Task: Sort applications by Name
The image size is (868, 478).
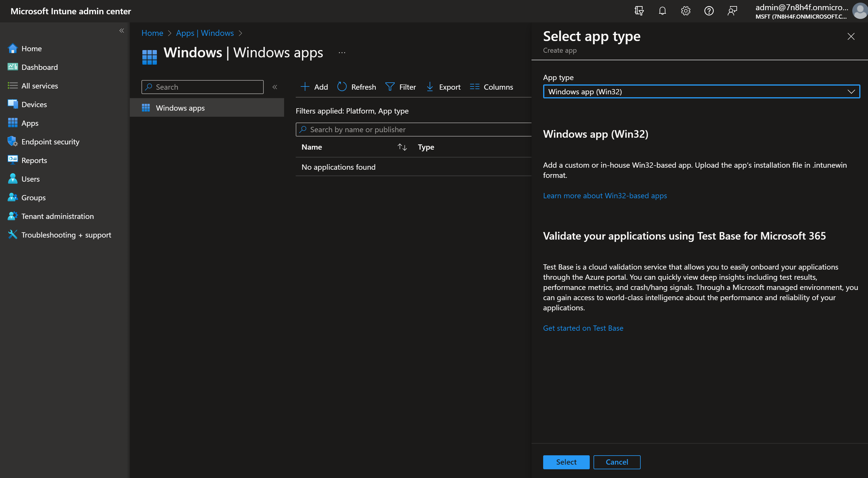Action: coord(402,147)
